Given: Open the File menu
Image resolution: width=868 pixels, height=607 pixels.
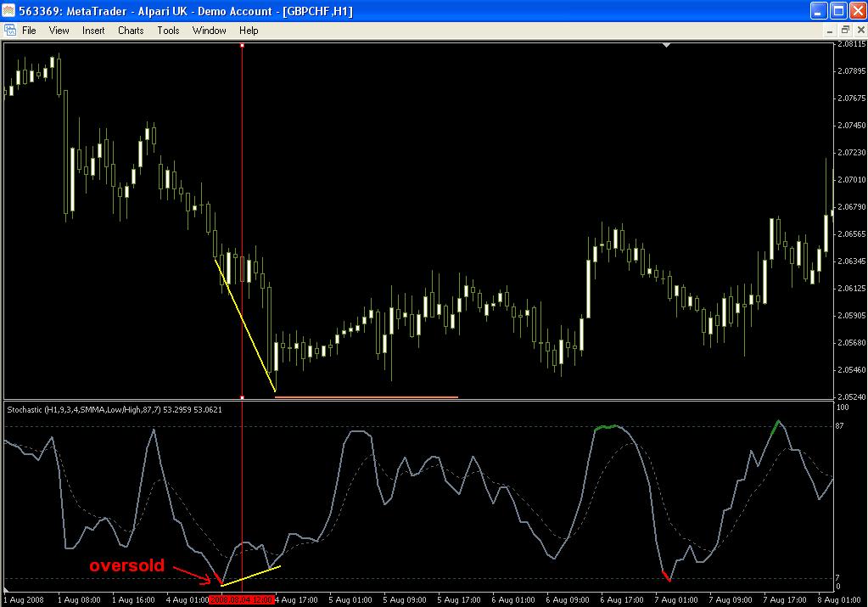Looking at the screenshot, I should (x=29, y=30).
